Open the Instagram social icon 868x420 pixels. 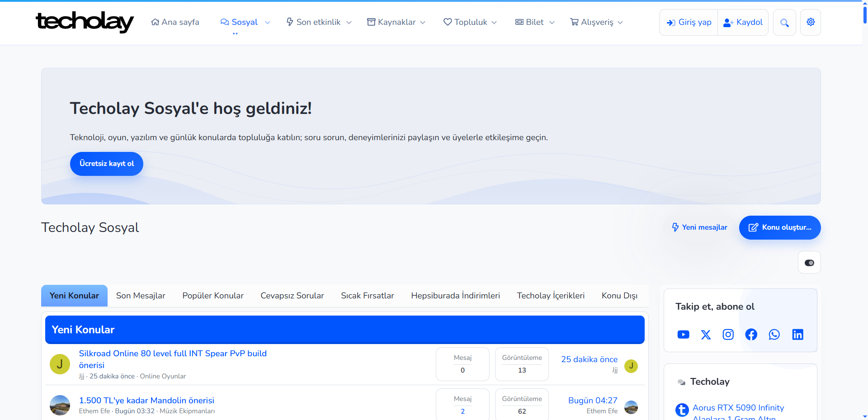(728, 335)
